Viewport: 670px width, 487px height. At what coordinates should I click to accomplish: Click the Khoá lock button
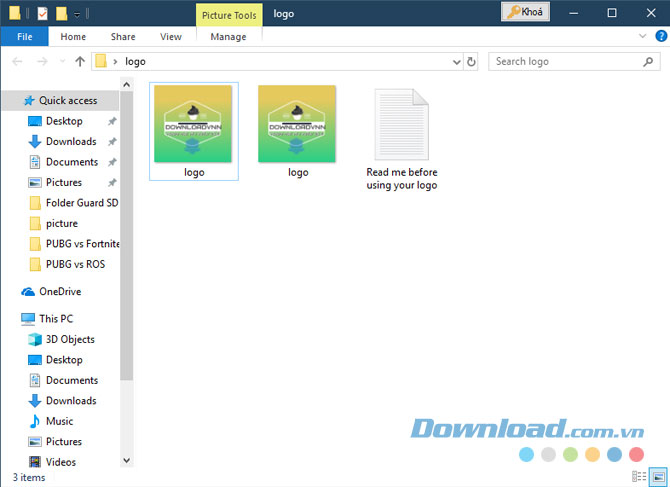[528, 12]
